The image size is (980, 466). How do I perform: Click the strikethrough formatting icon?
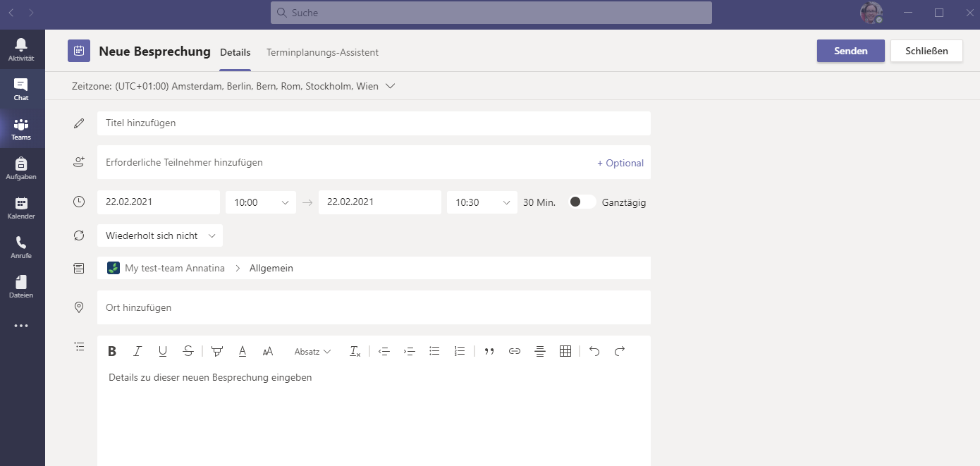pyautogui.click(x=188, y=351)
